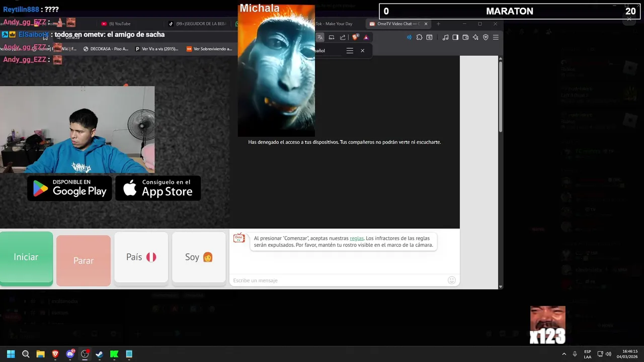Focus the Escribe un mensaje chat field
644x362 pixels.
340,280
